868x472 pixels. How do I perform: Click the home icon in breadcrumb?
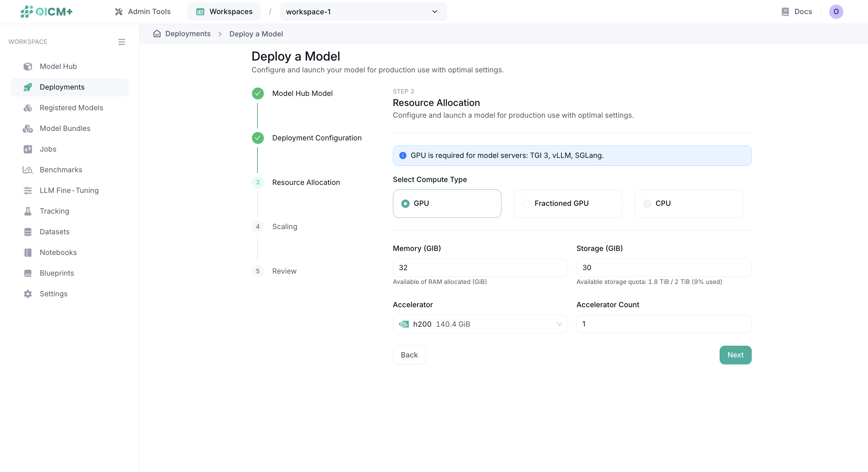coord(157,34)
